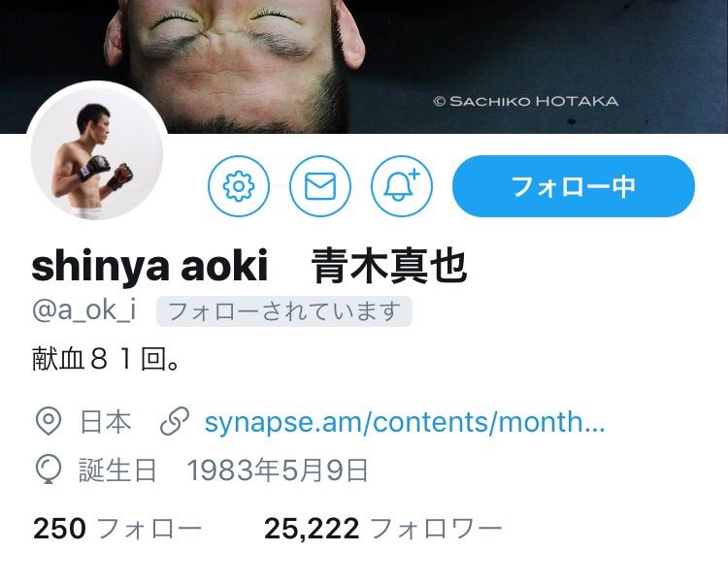Click the 献血81回 bio text
The width and height of the screenshot is (728, 583).
click(107, 359)
